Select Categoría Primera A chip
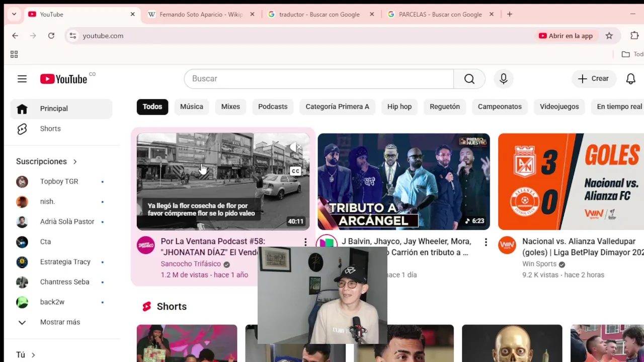Screen dimensions: 644x362 [338, 107]
